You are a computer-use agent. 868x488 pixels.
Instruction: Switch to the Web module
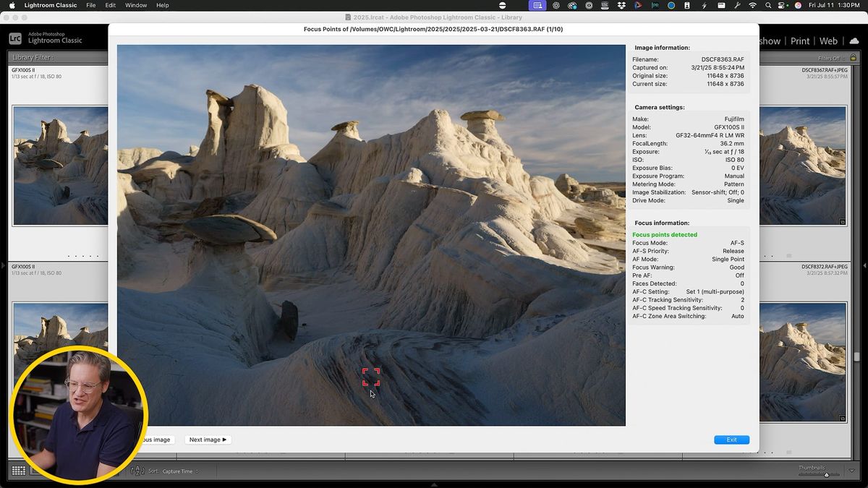828,40
